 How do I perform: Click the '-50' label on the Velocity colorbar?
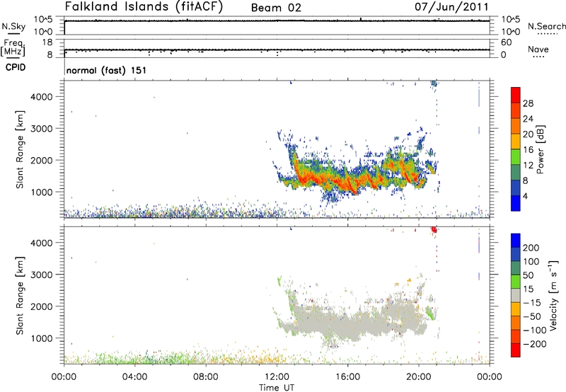[x=532, y=316]
